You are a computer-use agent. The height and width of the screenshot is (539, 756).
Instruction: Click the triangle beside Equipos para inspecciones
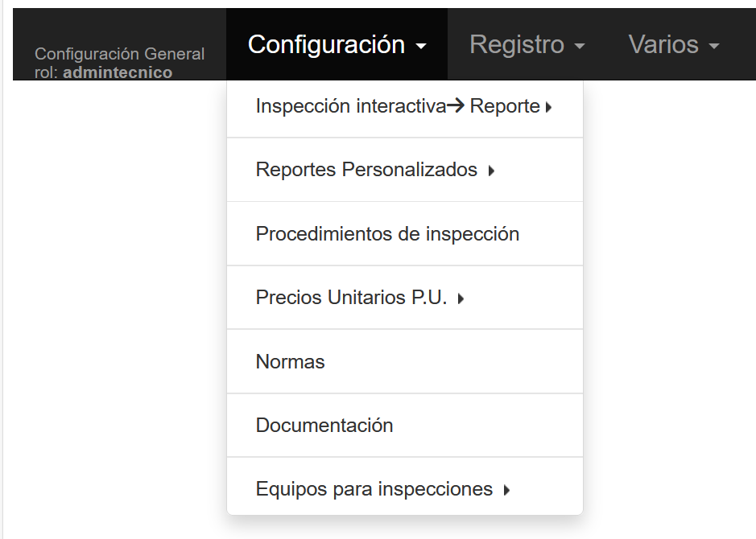(x=506, y=490)
